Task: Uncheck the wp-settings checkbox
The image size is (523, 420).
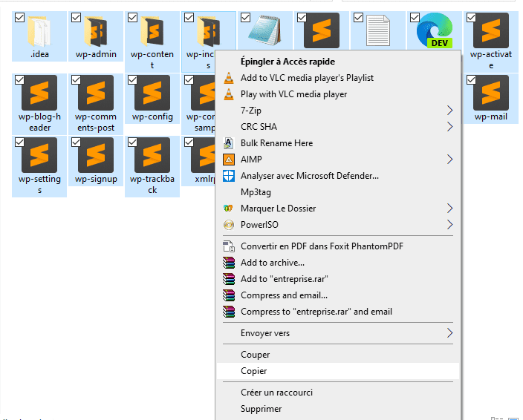Action: click(19, 142)
